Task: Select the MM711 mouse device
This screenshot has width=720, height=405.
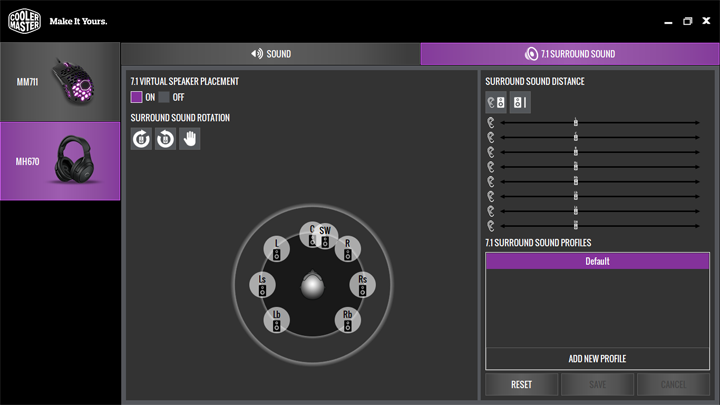Action: (x=60, y=81)
